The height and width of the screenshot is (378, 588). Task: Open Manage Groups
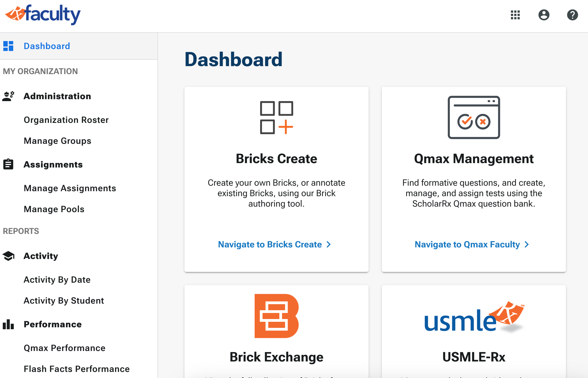58,141
